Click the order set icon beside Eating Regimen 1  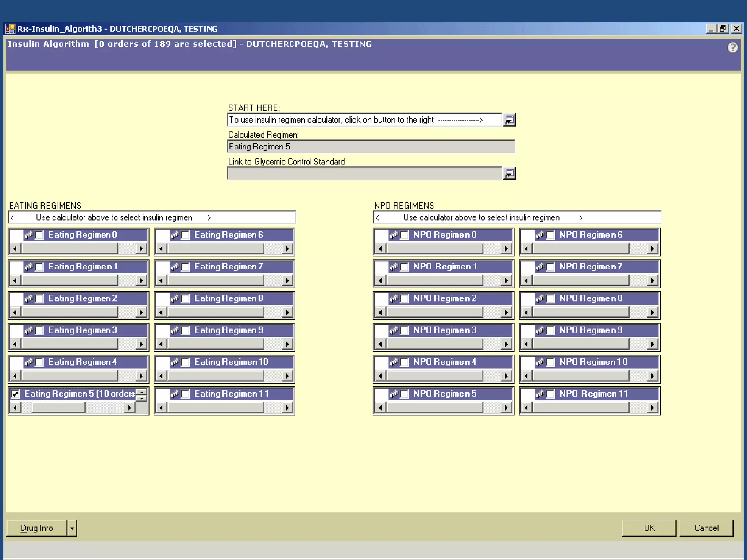point(29,267)
